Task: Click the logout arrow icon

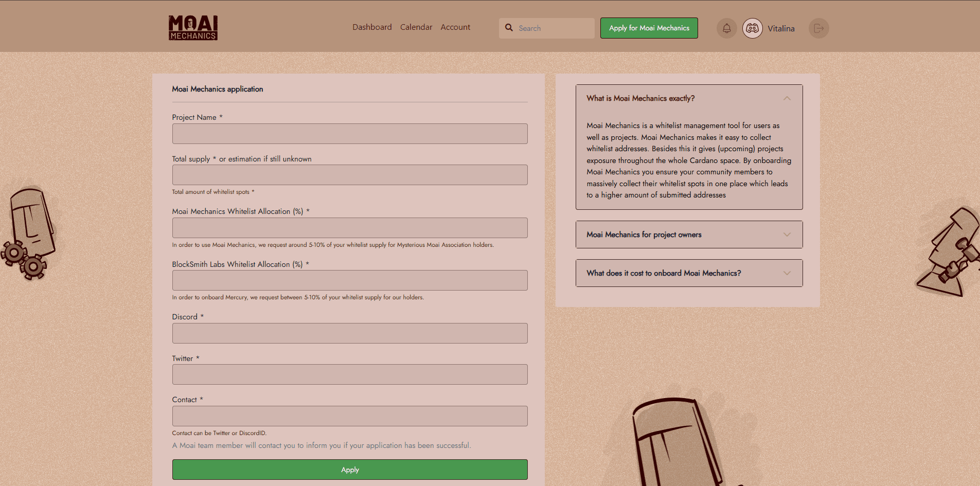Action: [818, 28]
